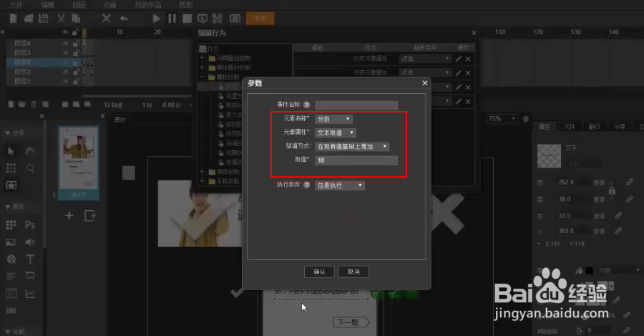Image resolution: width=644 pixels, height=336 pixels.
Task: Click the 确认 confirm button
Action: point(319,272)
